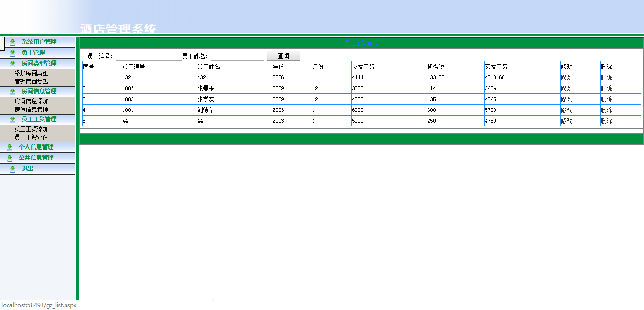
Task: Open 管理房间类型 page
Action: (31, 82)
